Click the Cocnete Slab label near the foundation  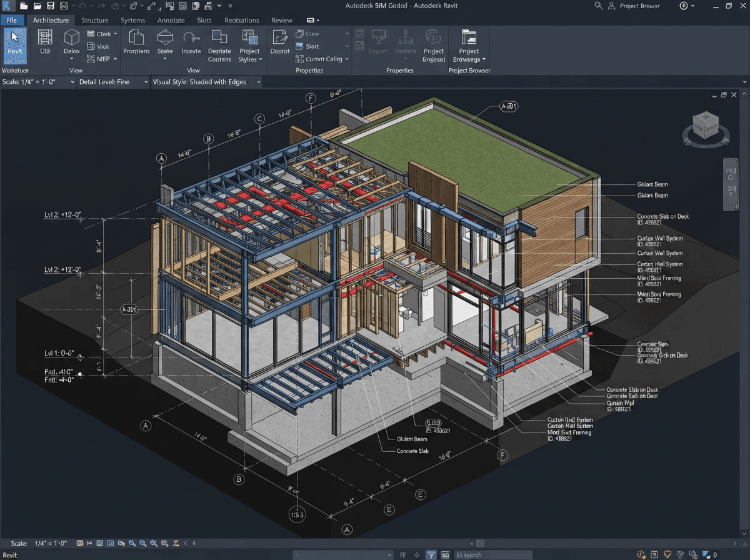click(x=412, y=451)
